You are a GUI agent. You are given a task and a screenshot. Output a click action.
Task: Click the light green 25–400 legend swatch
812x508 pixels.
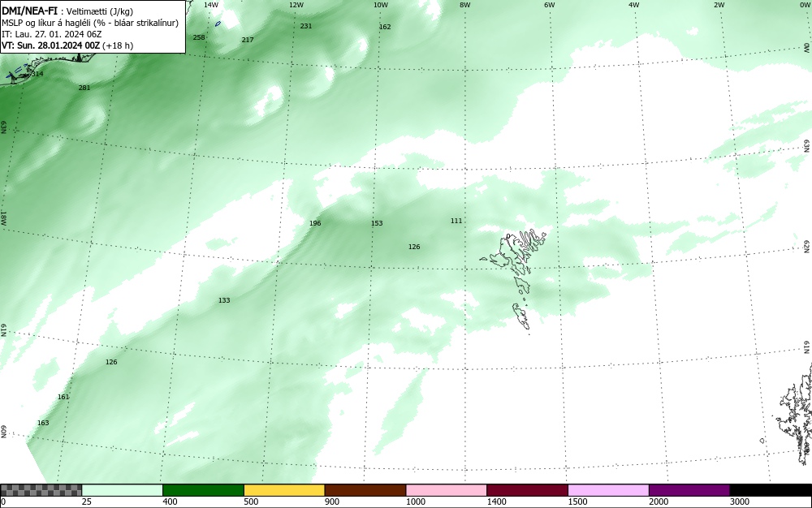123,490
